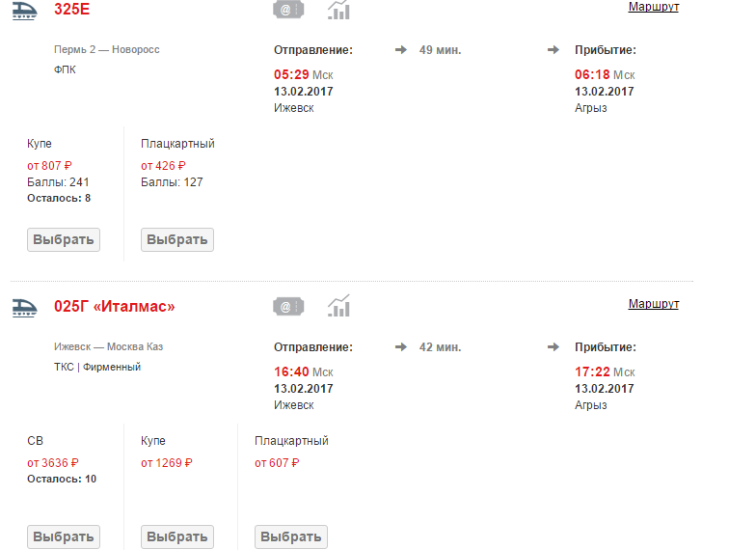Open Маршрут link for train 025Г Италмас
756x550 pixels.
point(653,304)
